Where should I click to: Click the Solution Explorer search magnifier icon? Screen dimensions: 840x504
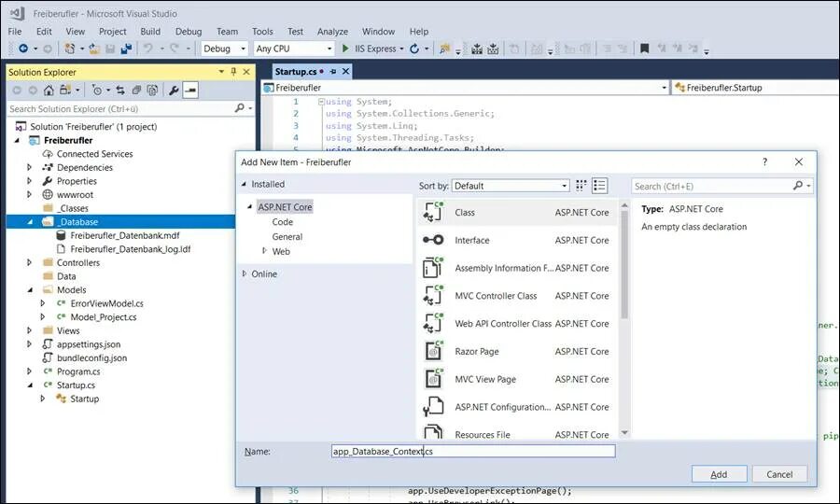point(240,108)
